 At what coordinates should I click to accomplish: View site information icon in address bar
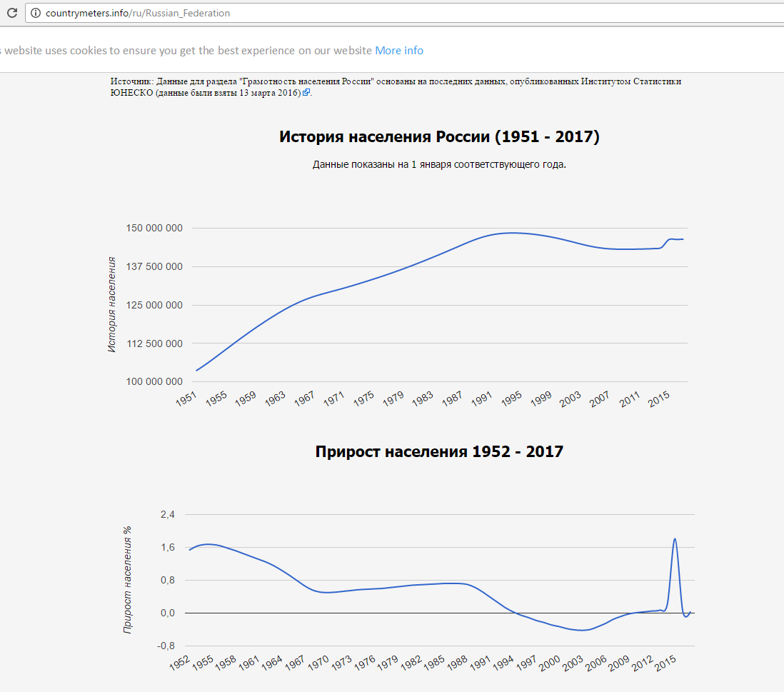click(36, 13)
